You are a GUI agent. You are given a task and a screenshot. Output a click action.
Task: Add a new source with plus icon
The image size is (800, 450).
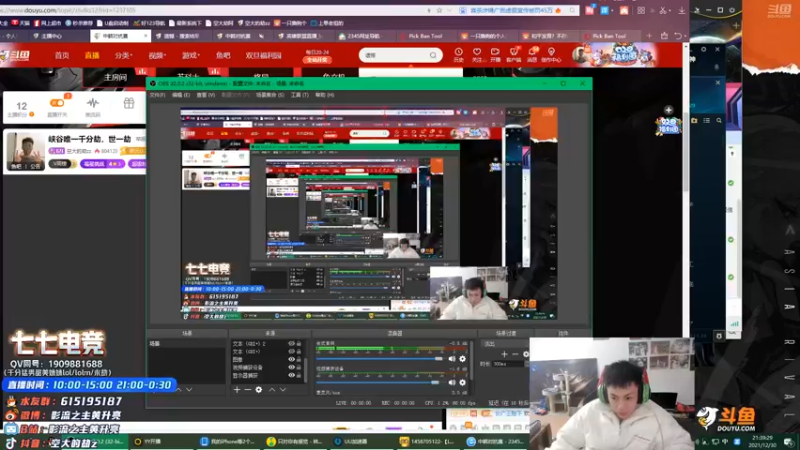point(237,390)
